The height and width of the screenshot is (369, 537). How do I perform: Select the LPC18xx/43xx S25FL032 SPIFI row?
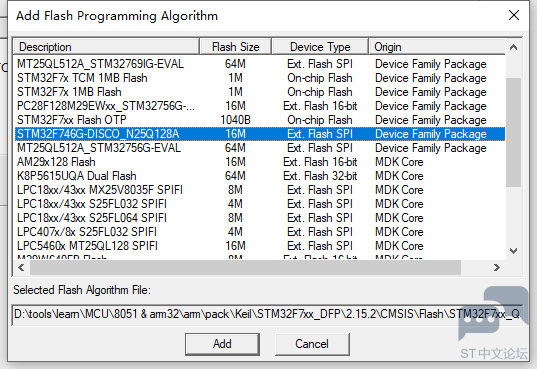tap(260, 204)
